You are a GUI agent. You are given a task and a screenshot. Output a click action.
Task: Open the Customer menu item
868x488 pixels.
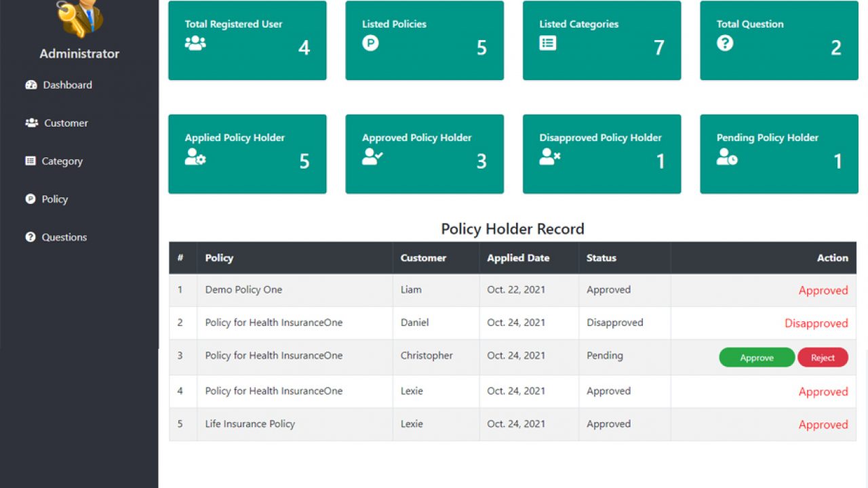(x=66, y=123)
